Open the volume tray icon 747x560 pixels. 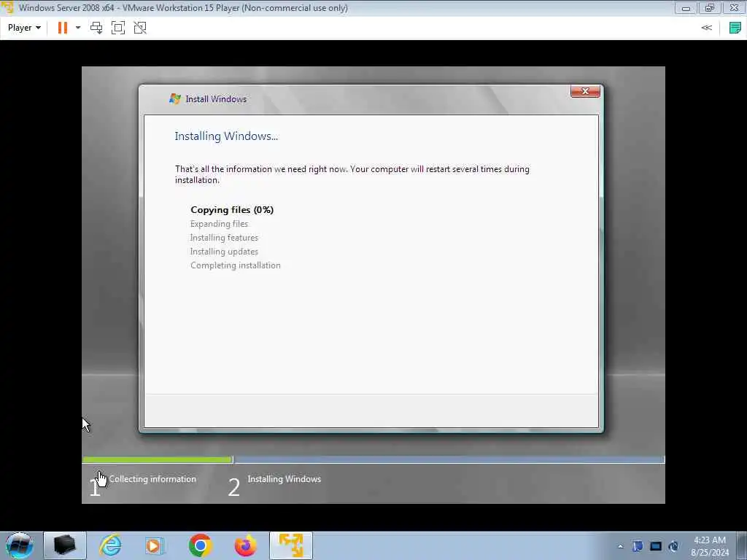pyautogui.click(x=673, y=546)
